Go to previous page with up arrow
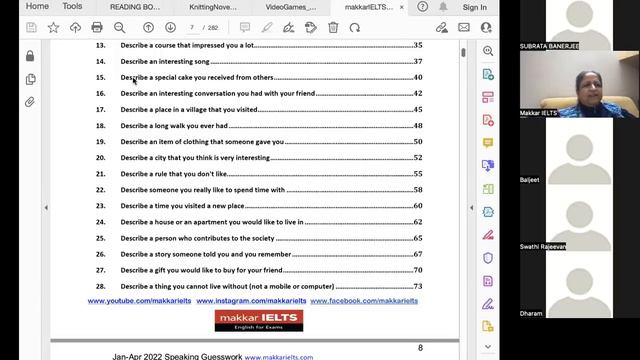Viewport: 640px width, 360px height. 149,28
